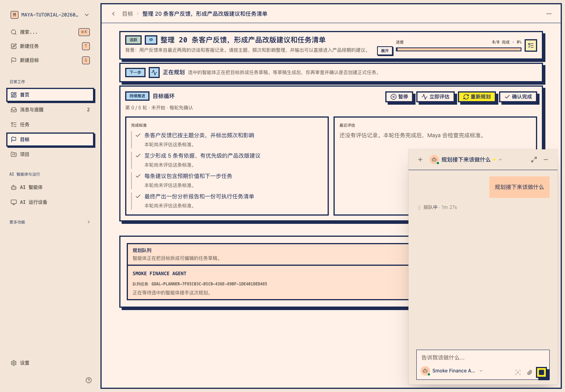
Task: Click the paperclip attach file icon
Action: (x=530, y=372)
